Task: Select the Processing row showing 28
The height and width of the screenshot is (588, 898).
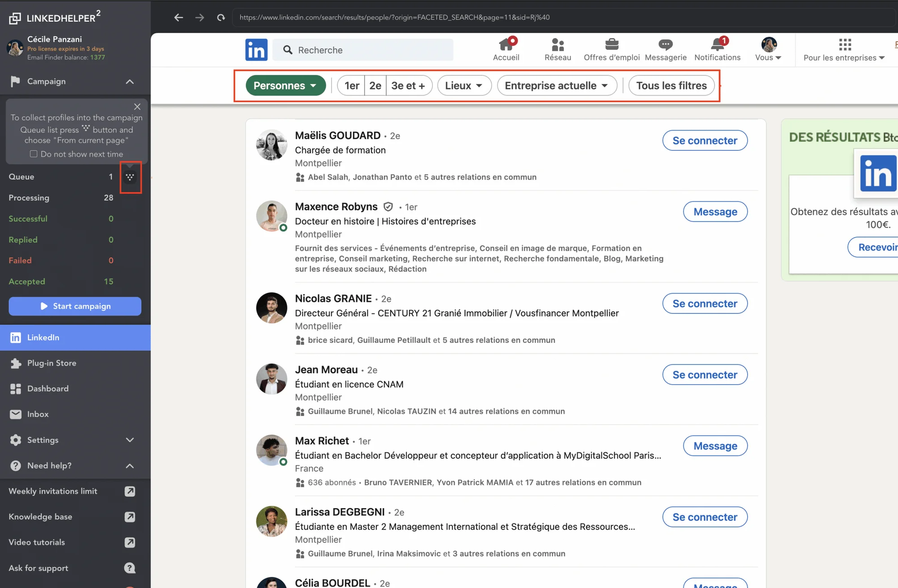Action: click(x=61, y=198)
